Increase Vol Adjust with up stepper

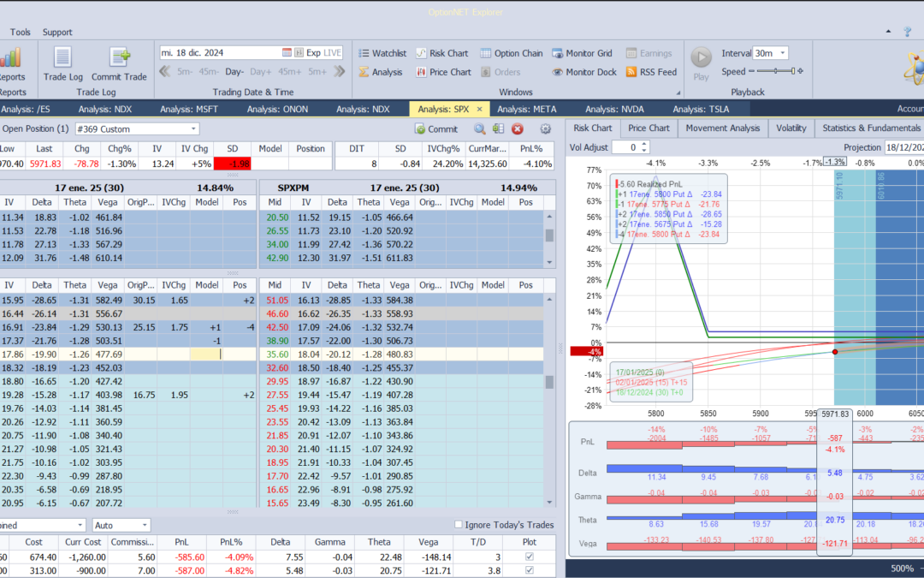click(x=644, y=144)
